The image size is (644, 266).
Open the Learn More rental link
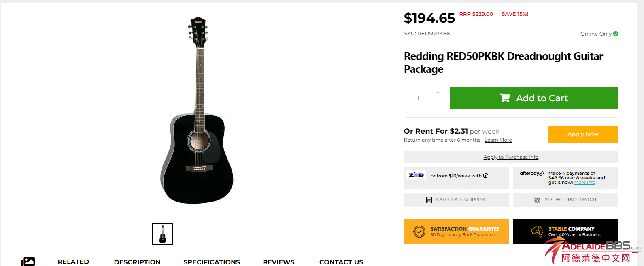[x=498, y=140]
